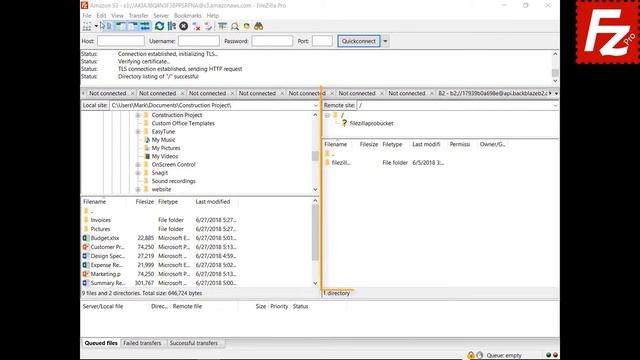The width and height of the screenshot is (640, 360).
Task: Toggle the remote directory tree display icon
Action: coord(133,27)
